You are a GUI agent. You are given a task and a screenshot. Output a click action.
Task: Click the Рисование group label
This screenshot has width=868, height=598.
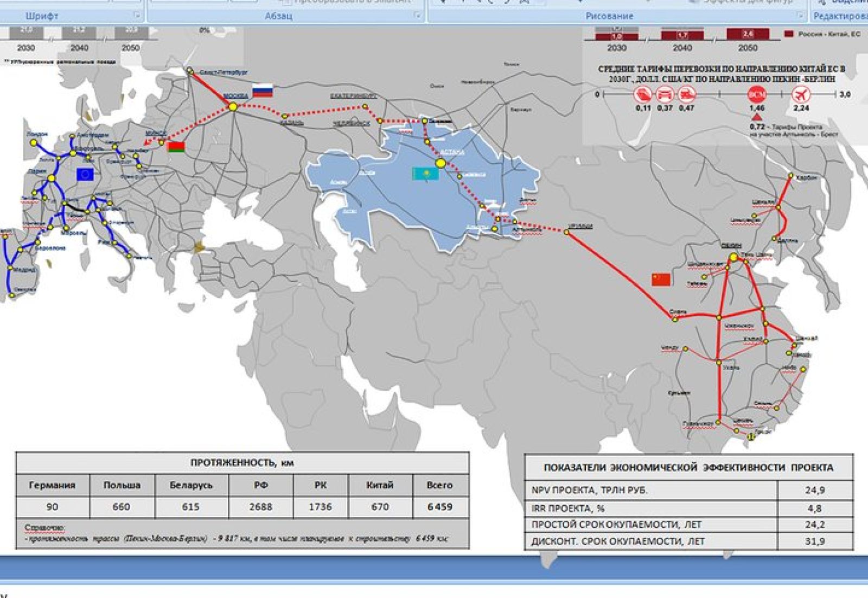click(609, 16)
